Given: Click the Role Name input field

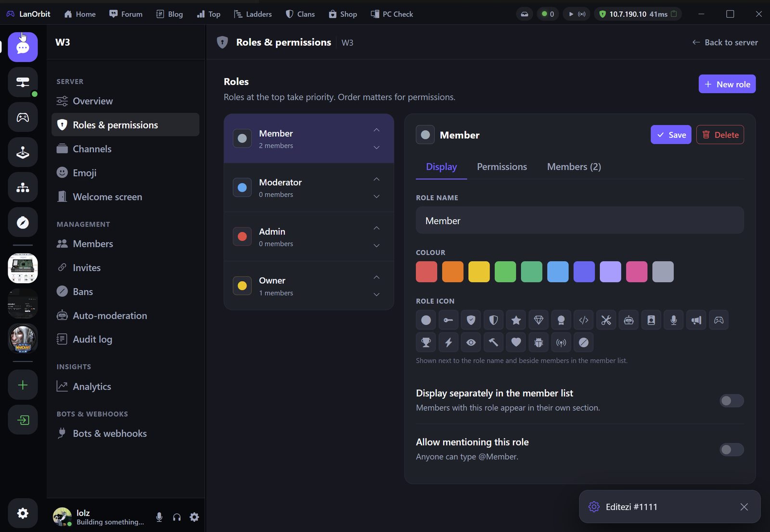Looking at the screenshot, I should 580,220.
